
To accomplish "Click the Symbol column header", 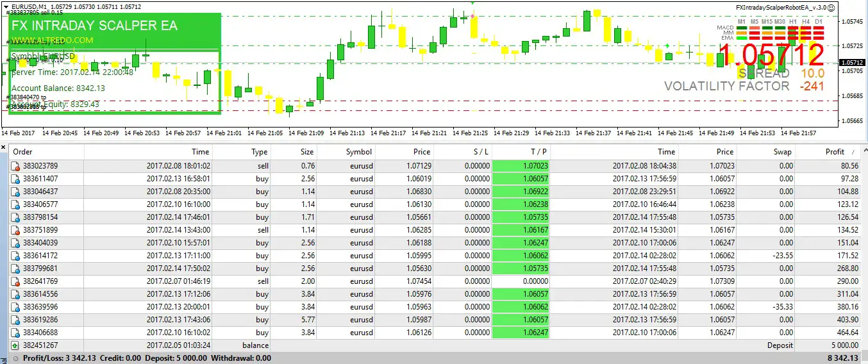I will pyautogui.click(x=358, y=152).
